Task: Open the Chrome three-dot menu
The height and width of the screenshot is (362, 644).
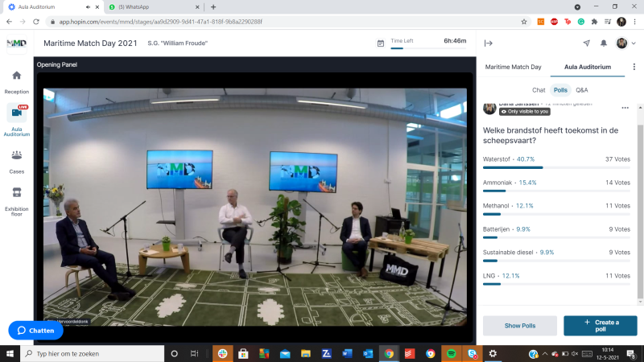Action: click(x=634, y=22)
